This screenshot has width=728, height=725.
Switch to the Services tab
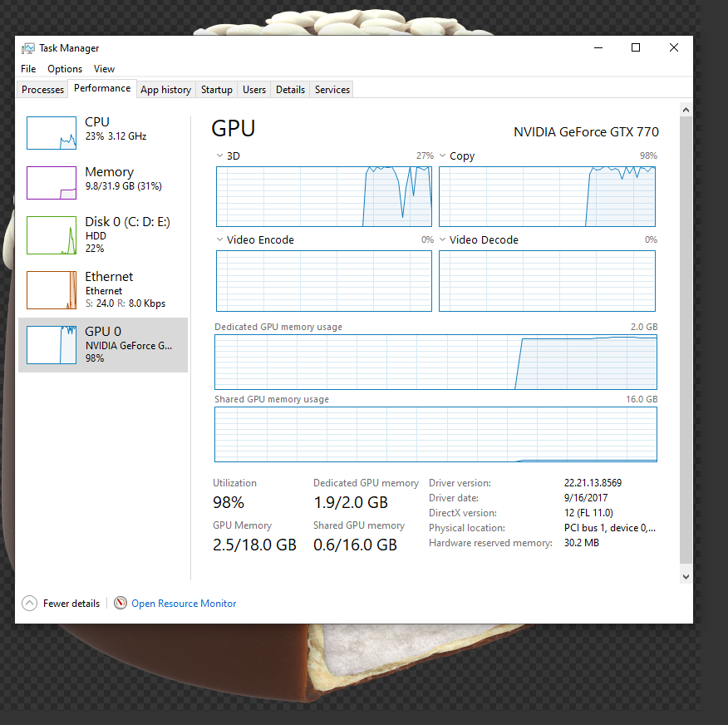point(332,90)
